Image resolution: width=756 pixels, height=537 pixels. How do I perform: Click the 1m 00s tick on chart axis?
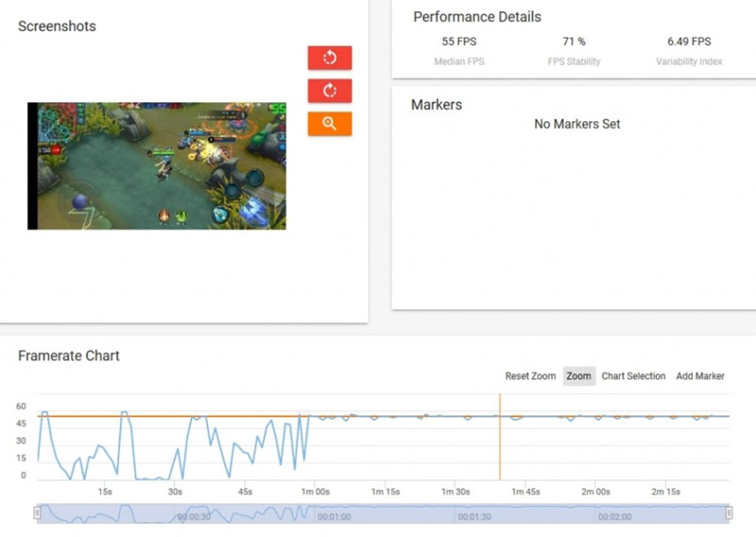coord(314,492)
